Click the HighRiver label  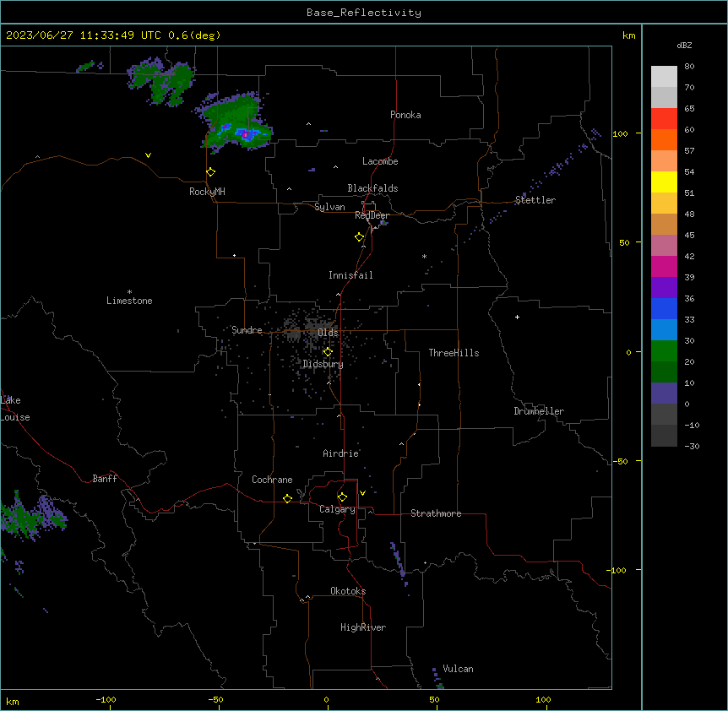point(363,627)
